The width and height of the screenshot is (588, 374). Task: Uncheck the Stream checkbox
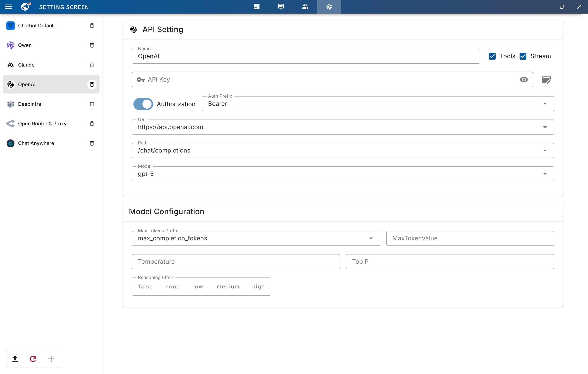(x=523, y=56)
